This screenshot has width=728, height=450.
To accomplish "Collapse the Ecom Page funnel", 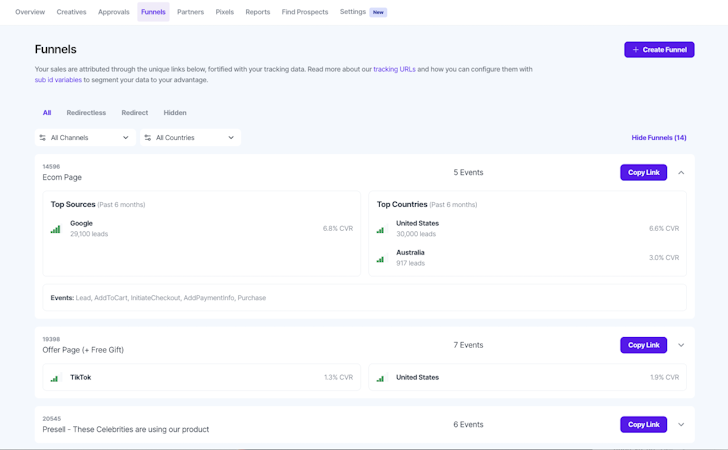I will click(681, 173).
